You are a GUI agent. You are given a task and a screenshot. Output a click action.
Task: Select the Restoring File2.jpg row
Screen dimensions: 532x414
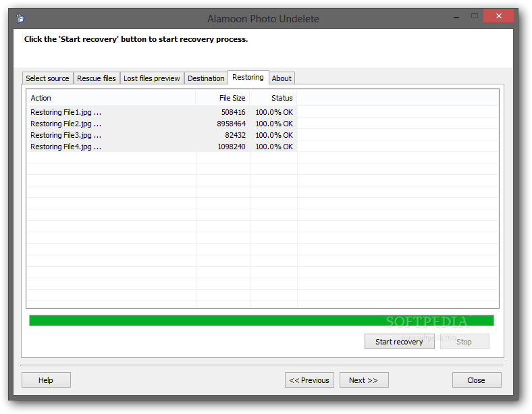[x=161, y=124]
